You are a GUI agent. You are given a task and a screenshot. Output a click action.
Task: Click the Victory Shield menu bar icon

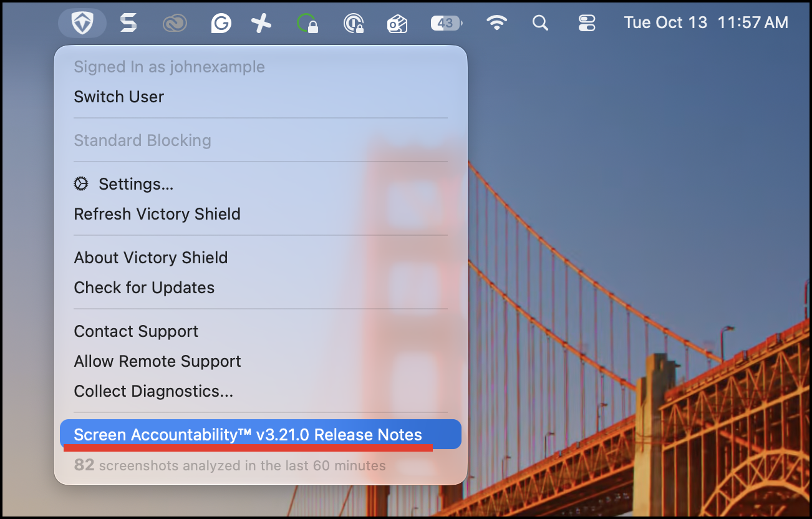82,24
